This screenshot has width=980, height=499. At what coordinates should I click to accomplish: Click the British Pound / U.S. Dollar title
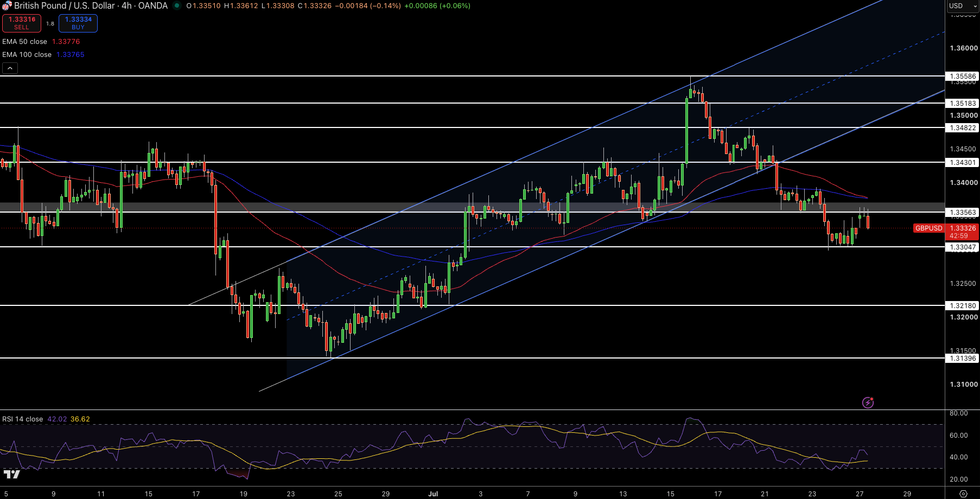65,6
